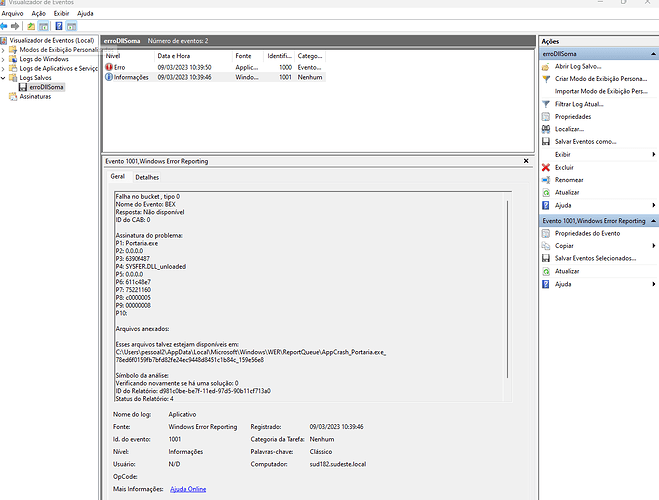Select the event dated 09/03/2023 10:39:50
This screenshot has width=659, height=500.
pyautogui.click(x=215, y=67)
